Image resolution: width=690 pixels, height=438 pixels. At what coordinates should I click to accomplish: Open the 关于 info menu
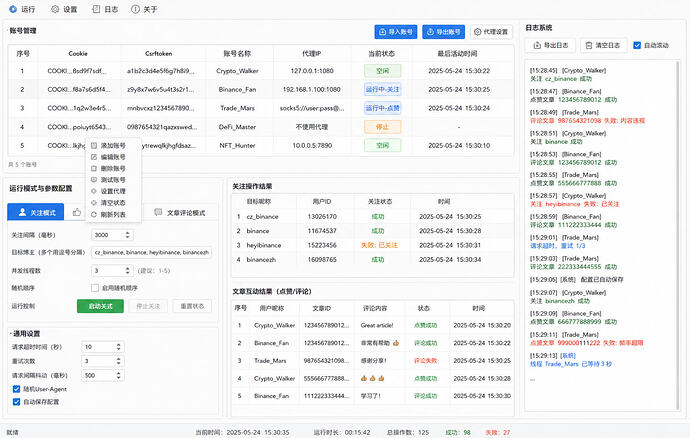click(x=144, y=9)
